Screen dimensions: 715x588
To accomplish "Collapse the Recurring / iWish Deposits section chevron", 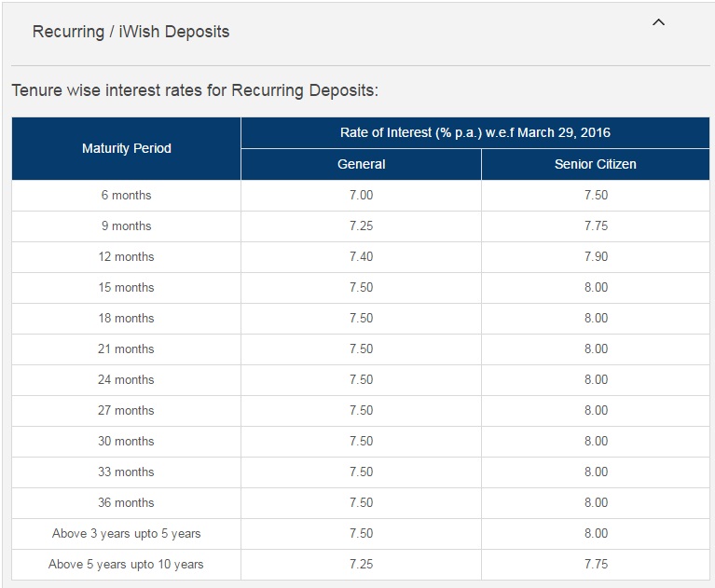I will coord(658,22).
